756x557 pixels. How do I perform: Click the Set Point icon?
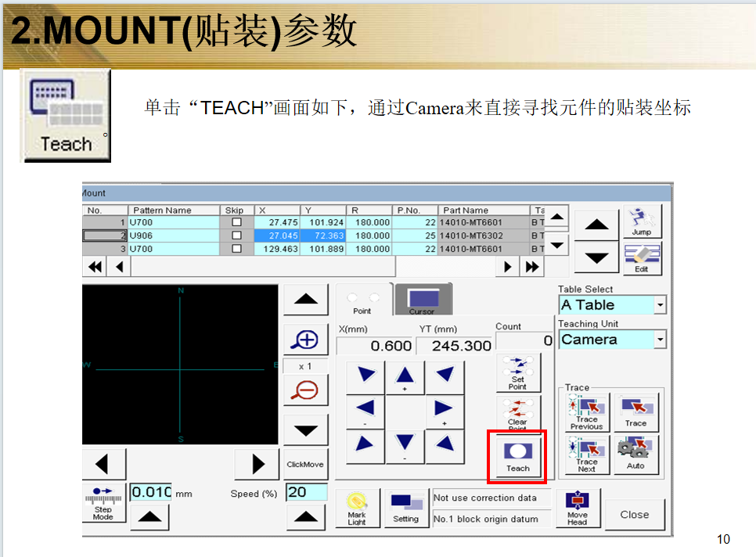click(517, 373)
